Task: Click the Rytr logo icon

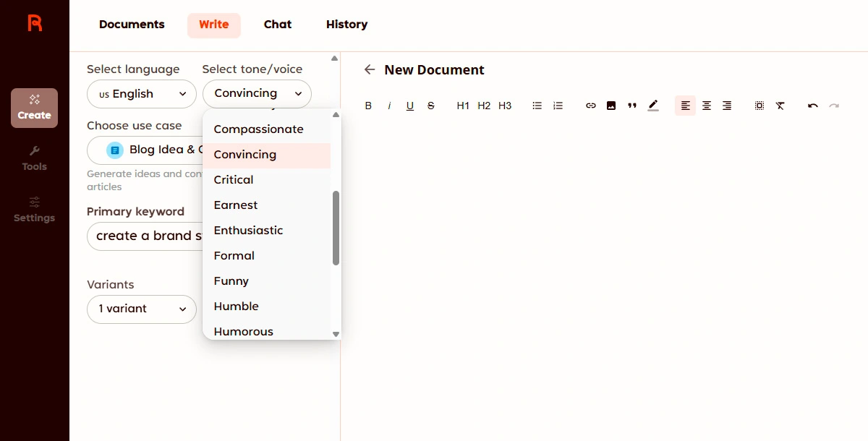Action: (35, 23)
